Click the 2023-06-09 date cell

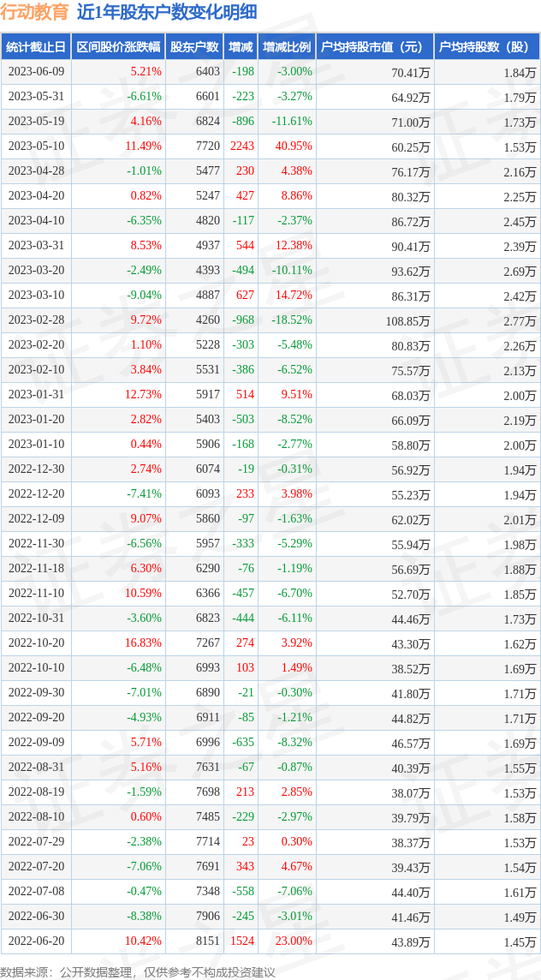(36, 72)
